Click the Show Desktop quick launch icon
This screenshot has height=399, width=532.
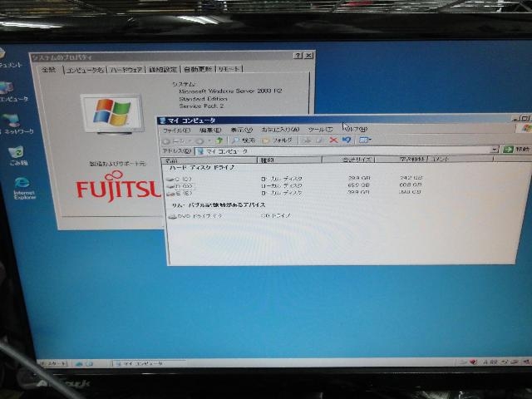coord(89,364)
